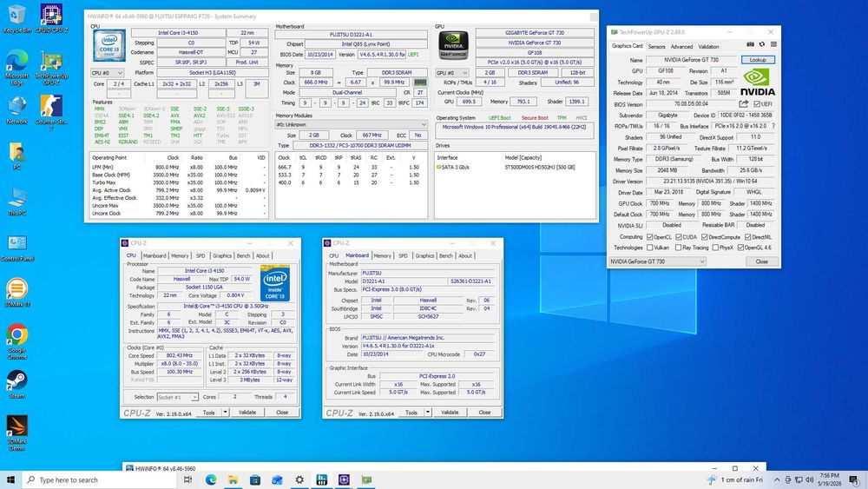Open the CPU #0 dropdown in HWiNFO
The height and width of the screenshot is (489, 868).
coord(108,73)
